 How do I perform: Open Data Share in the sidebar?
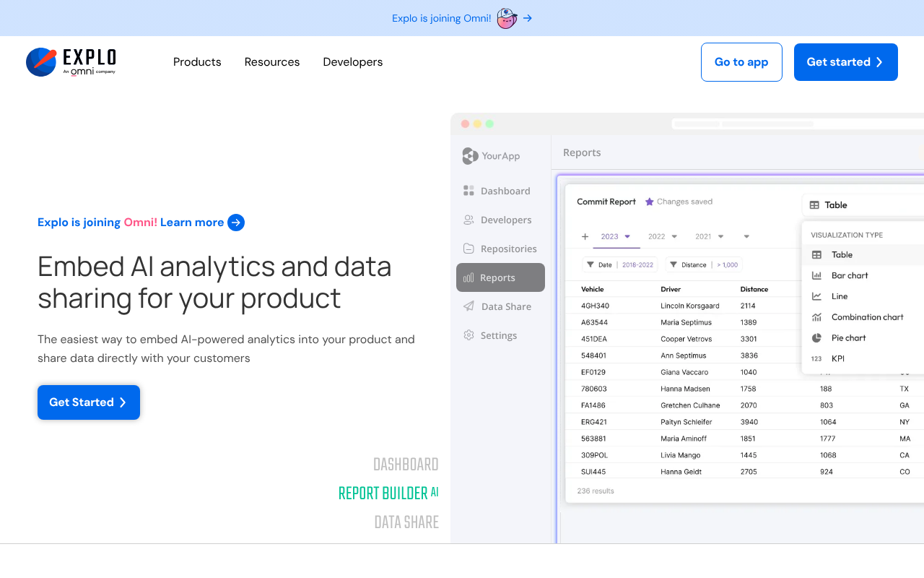point(505,306)
